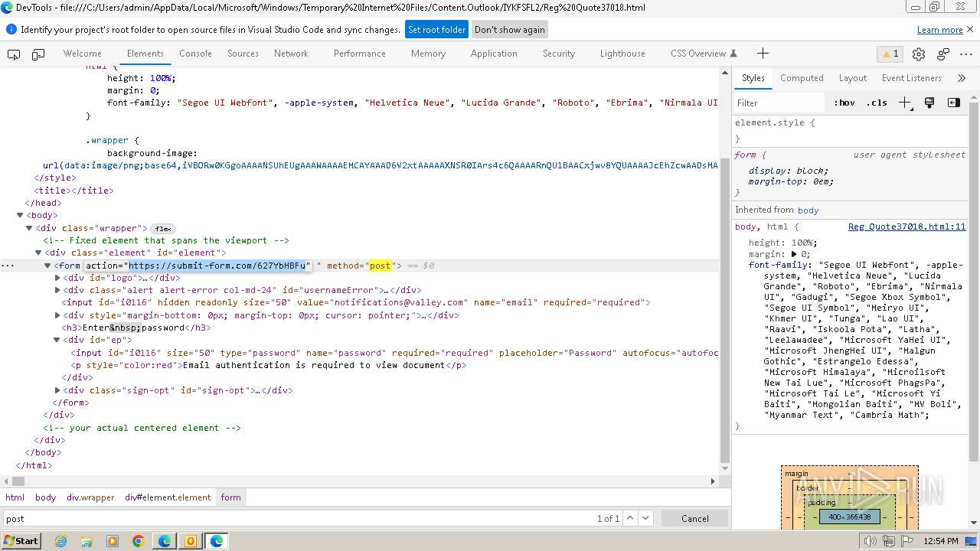Open File Explorer in taskbar
Screen dimensions: 980x551
87,541
